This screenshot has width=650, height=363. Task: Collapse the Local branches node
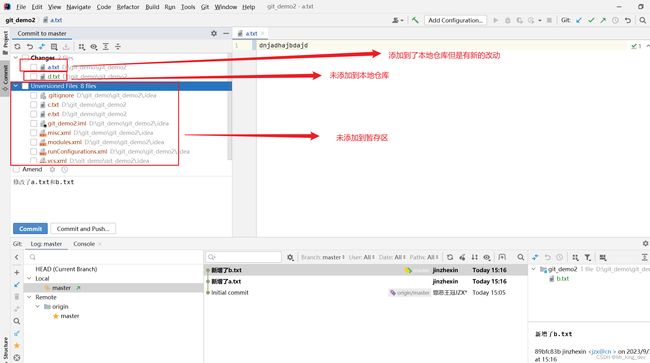click(29, 278)
